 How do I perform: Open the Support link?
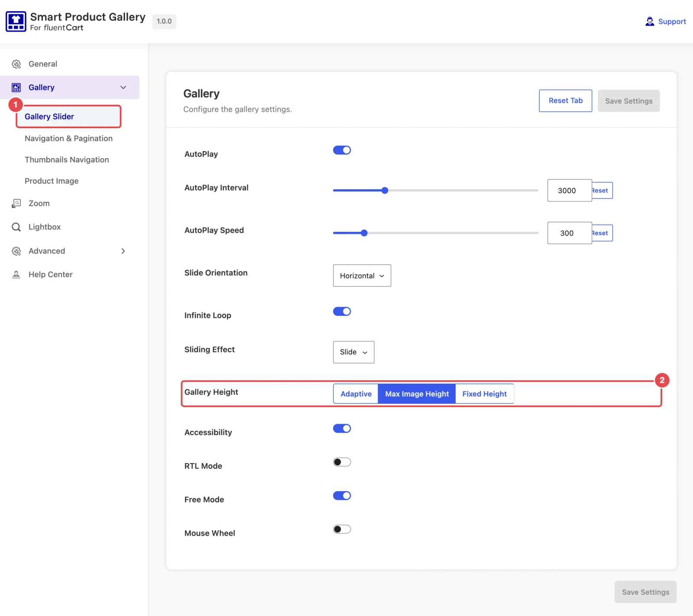672,22
